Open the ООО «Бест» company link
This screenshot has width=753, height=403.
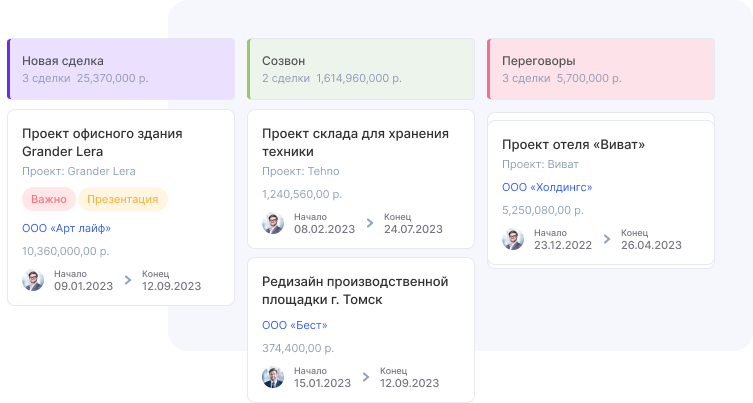294,325
